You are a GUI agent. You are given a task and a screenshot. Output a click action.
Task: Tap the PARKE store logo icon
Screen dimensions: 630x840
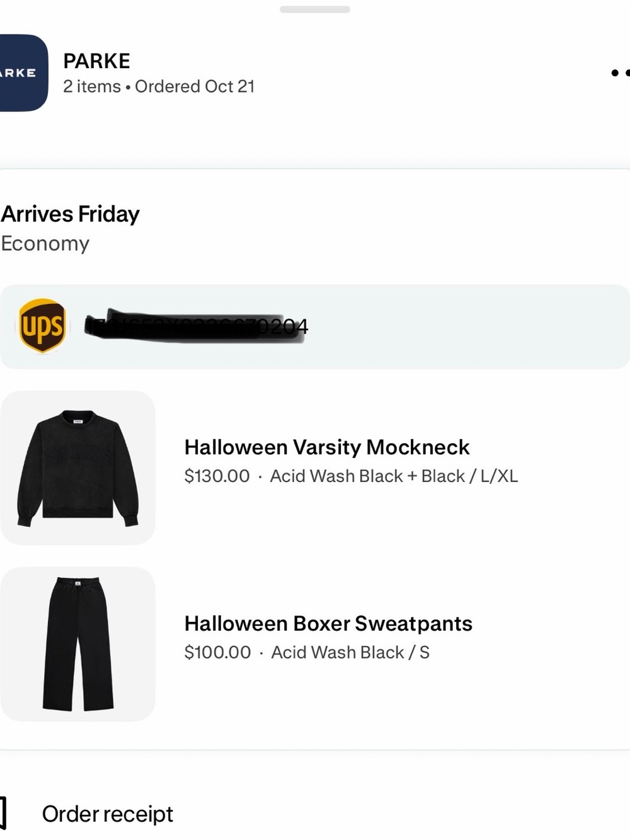[23, 73]
